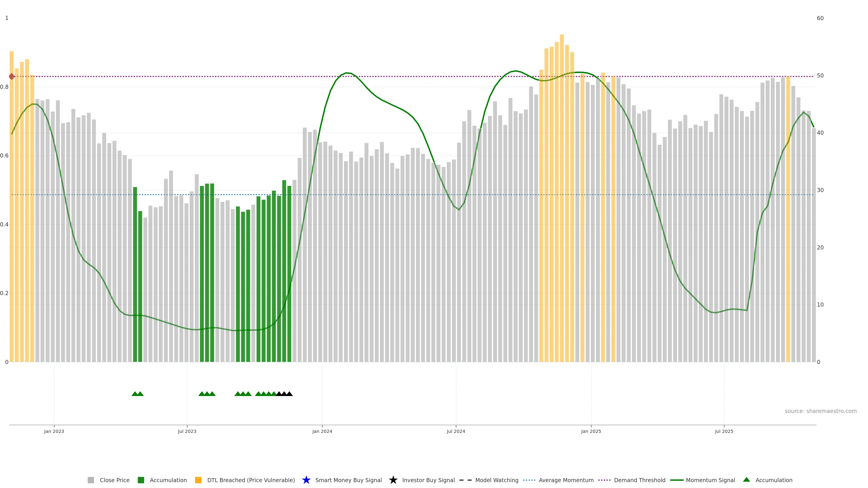868x488 pixels.
Task: Click the red diamond marker on the demand threshold line
Action: pos(12,76)
